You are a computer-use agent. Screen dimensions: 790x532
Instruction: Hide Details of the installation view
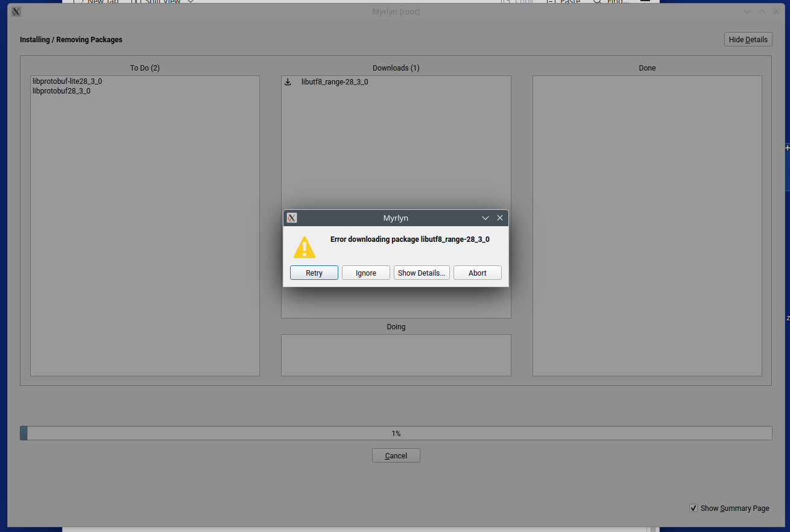click(748, 39)
